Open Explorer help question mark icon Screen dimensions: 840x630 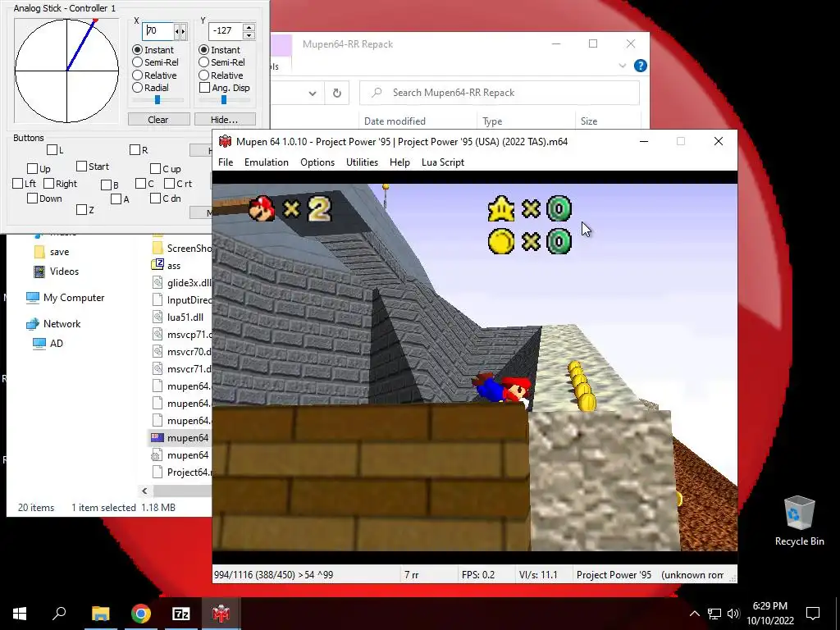(640, 66)
